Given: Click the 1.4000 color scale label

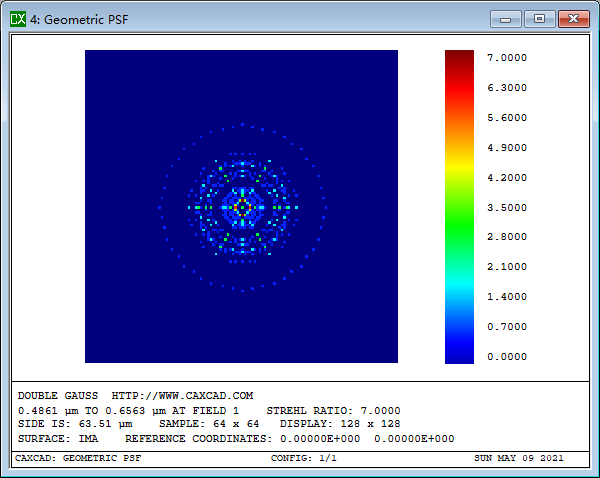Looking at the screenshot, I should point(507,297).
